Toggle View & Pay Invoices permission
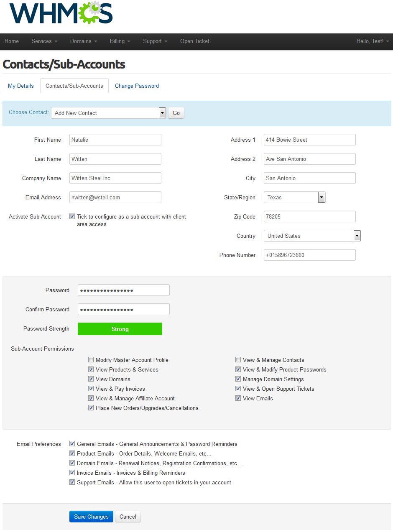The height and width of the screenshot is (532, 393). (91, 389)
